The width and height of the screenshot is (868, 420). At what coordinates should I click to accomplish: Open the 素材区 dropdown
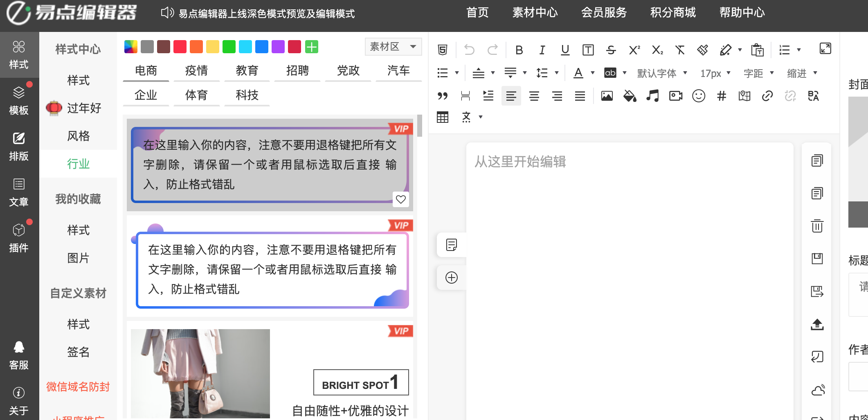(x=393, y=47)
